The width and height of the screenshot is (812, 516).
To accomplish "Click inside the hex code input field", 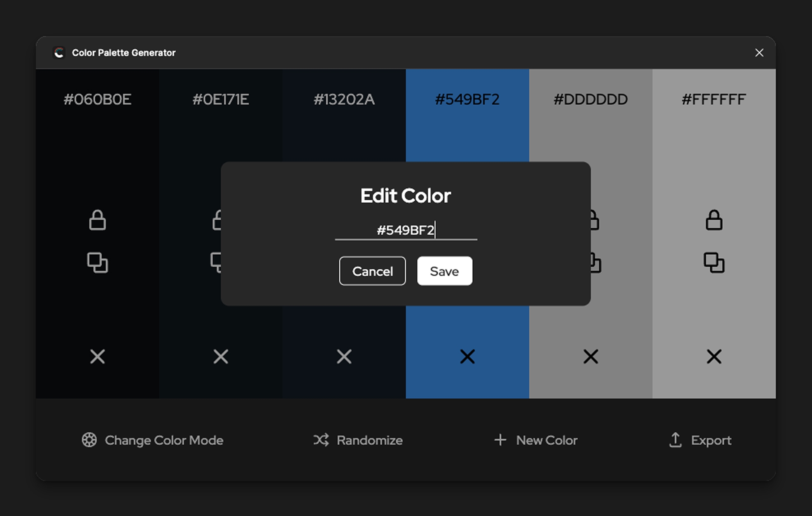I will click(x=406, y=231).
